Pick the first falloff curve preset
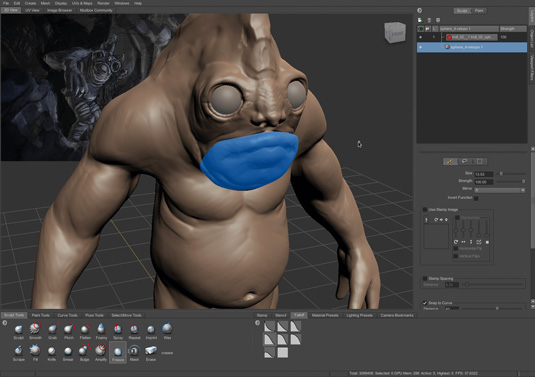The image size is (535, 377). pyautogui.click(x=269, y=327)
